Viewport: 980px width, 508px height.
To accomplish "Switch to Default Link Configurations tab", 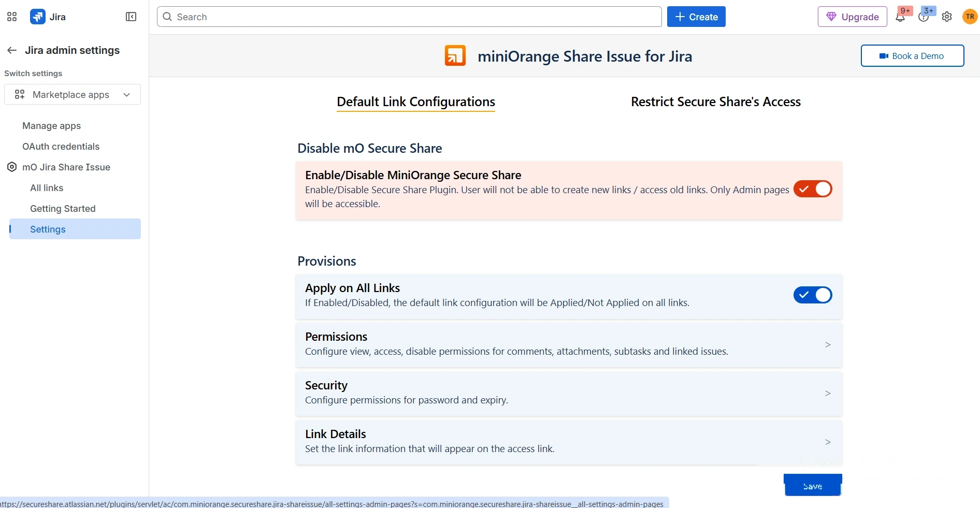I will pos(416,102).
